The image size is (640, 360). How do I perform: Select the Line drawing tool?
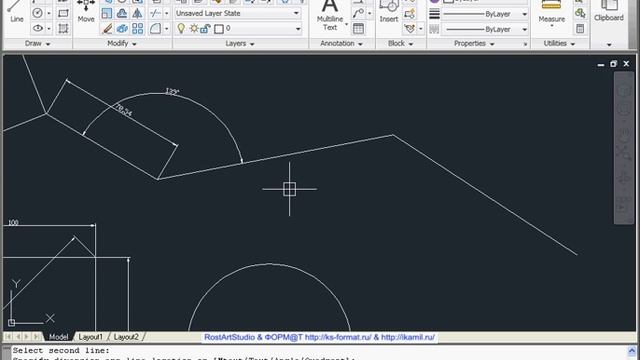pyautogui.click(x=16, y=12)
